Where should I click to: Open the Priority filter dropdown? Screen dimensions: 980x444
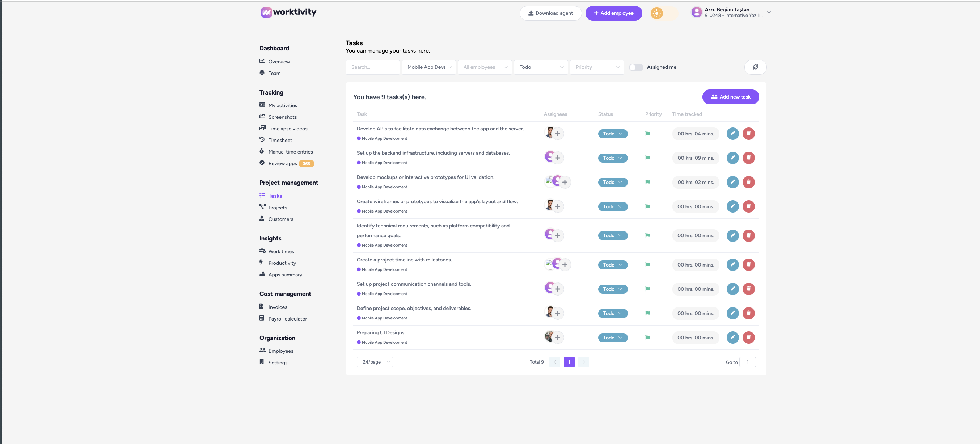tap(596, 67)
